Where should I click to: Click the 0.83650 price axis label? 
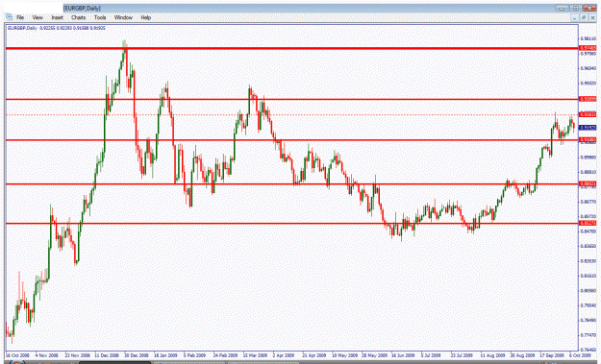click(588, 246)
